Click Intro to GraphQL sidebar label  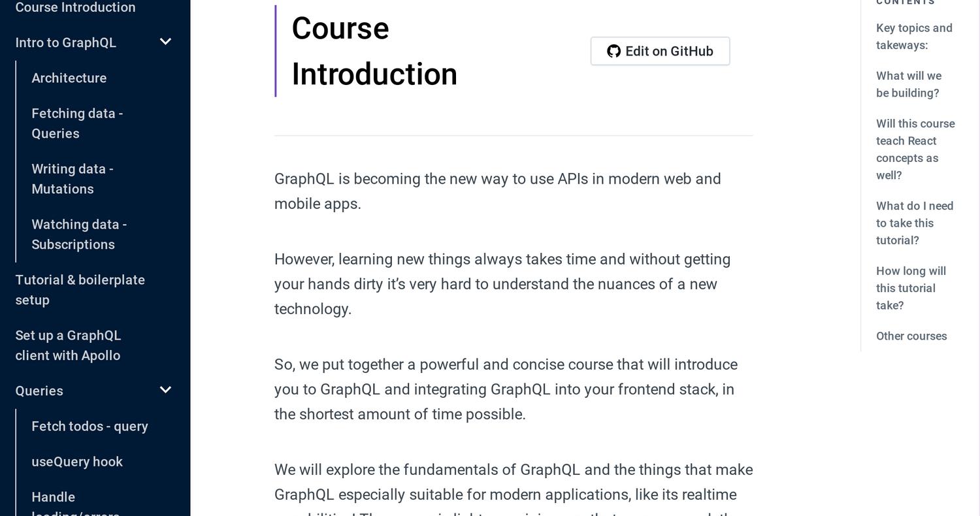pos(65,42)
